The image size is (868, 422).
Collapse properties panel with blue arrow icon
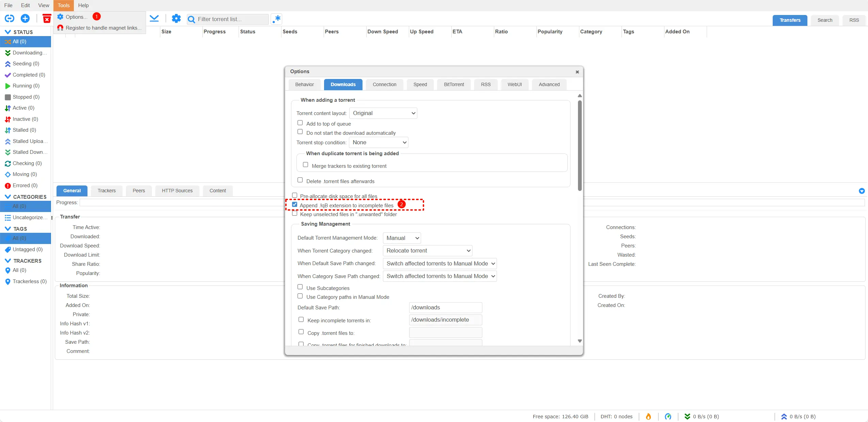(862, 191)
